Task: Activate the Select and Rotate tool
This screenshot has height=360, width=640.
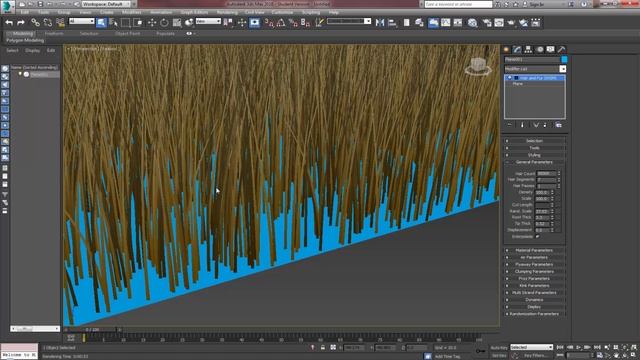Action: tap(164, 22)
